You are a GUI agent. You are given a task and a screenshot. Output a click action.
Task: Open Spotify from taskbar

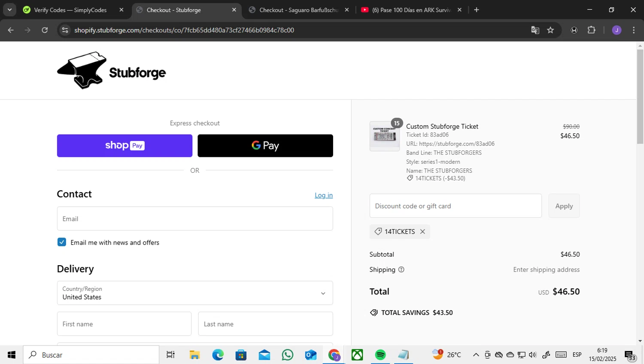click(380, 355)
